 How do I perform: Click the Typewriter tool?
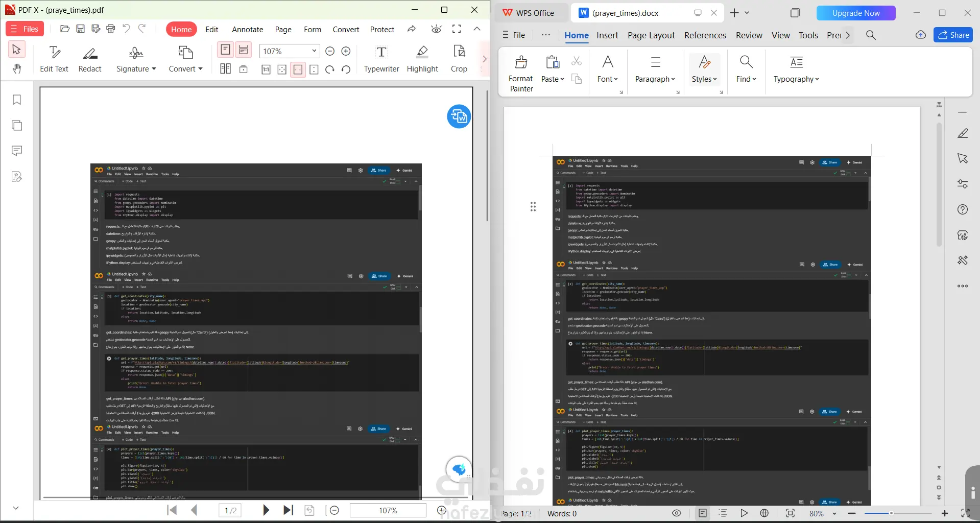coord(381,59)
